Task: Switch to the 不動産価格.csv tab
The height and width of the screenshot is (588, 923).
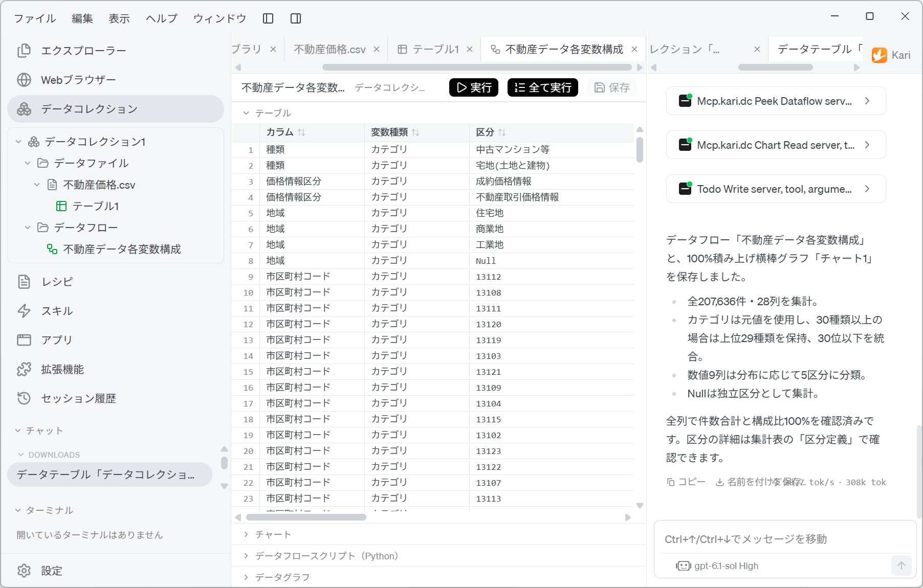Action: 329,49
